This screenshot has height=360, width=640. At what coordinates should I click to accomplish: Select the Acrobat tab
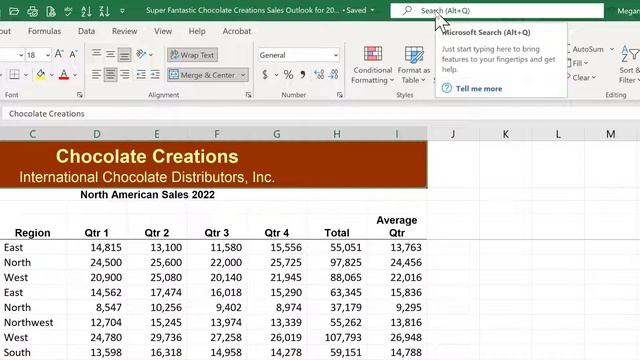coord(237,31)
